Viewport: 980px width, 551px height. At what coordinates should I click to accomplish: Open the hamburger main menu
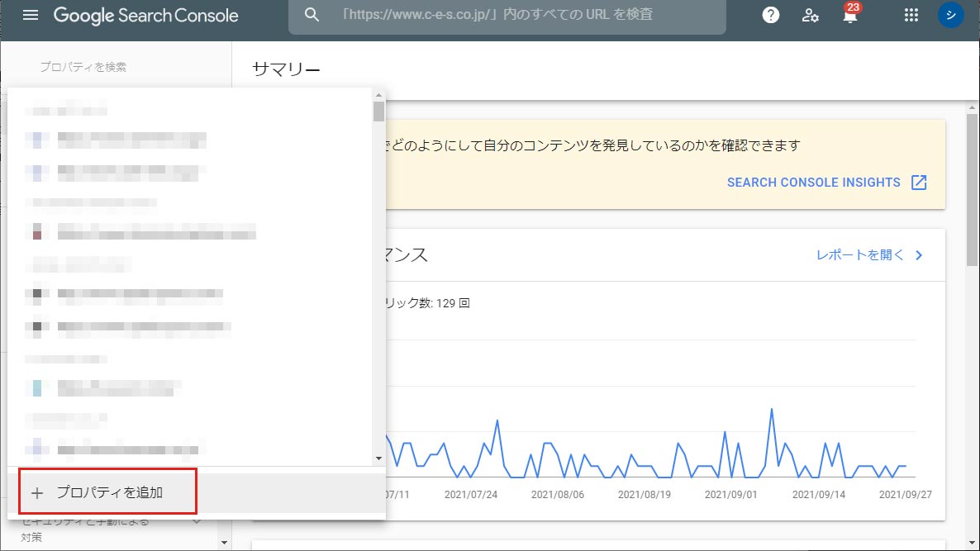pyautogui.click(x=30, y=15)
